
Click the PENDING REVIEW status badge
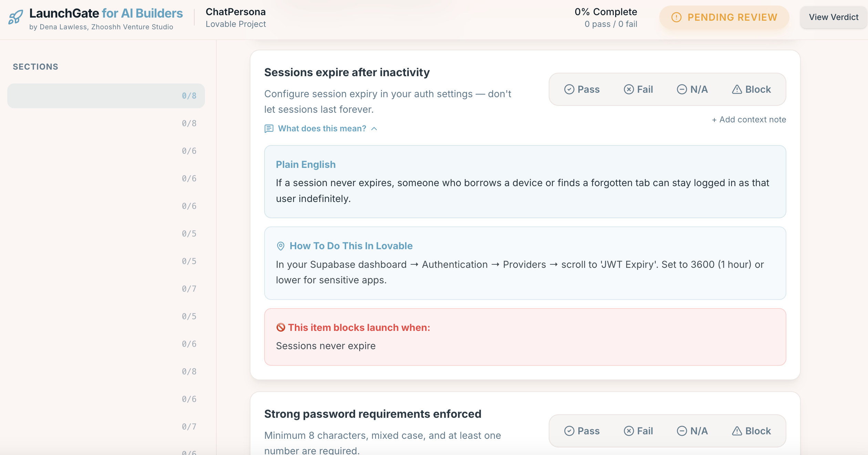[x=724, y=17]
